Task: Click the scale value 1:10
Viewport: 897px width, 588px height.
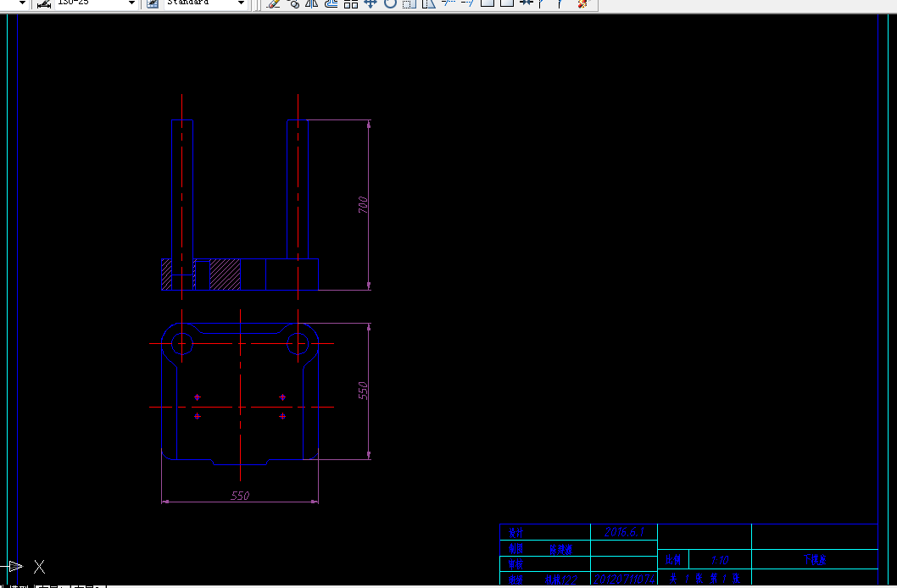Action: click(x=720, y=560)
